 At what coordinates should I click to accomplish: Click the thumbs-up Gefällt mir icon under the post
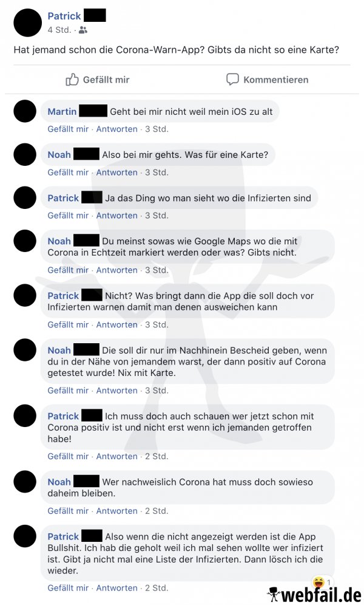72,80
